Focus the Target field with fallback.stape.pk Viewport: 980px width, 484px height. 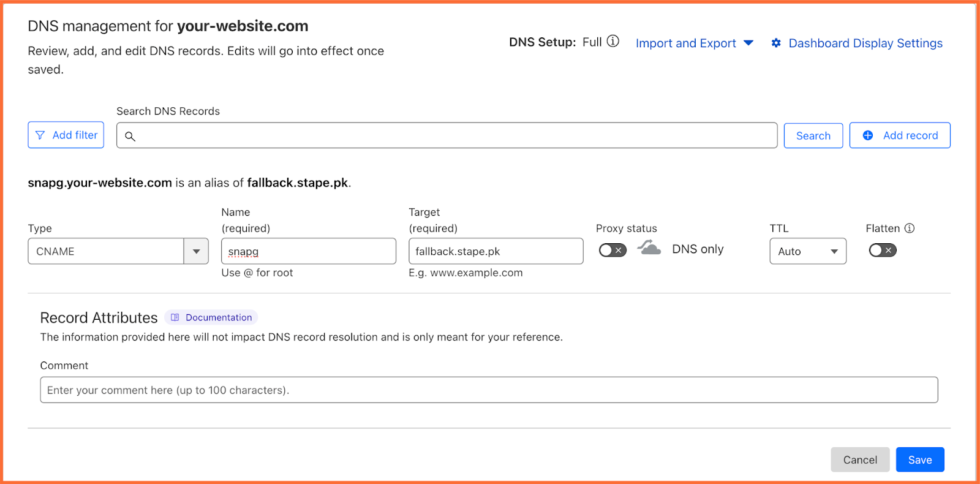[495, 251]
